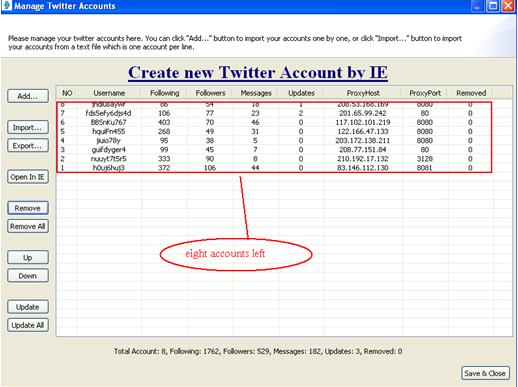Sort by the Removed column header
The image size is (518, 387).
(x=471, y=93)
